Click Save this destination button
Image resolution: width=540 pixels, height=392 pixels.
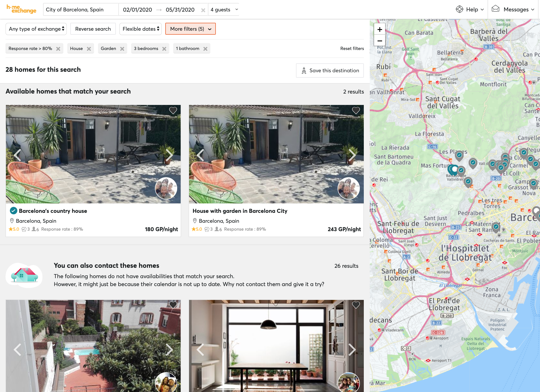tap(330, 71)
